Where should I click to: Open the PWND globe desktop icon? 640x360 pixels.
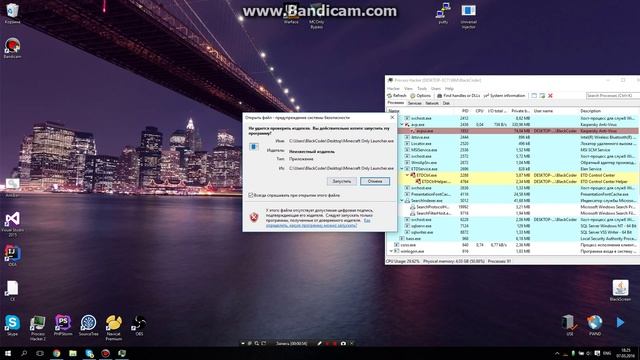click(x=595, y=325)
